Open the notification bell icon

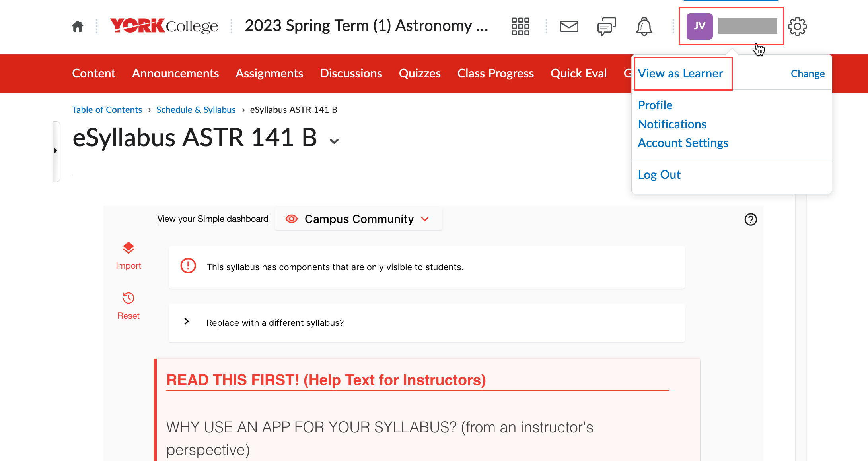[644, 27]
